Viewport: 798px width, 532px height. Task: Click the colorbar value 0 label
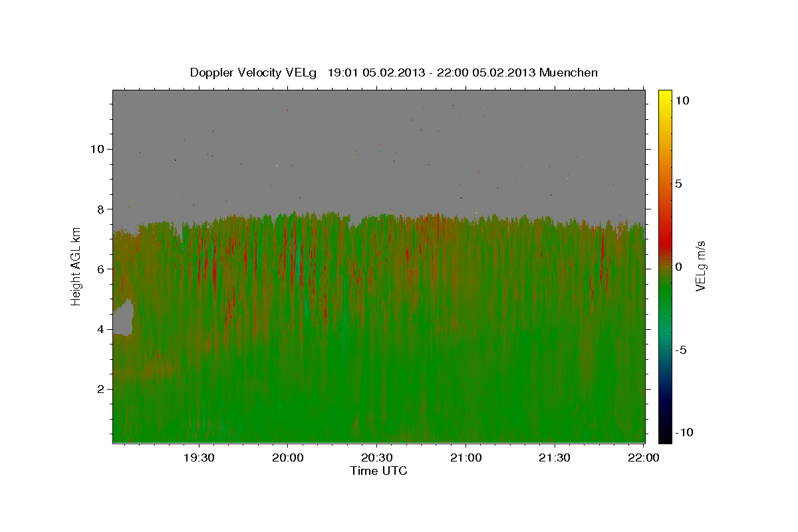click(678, 267)
